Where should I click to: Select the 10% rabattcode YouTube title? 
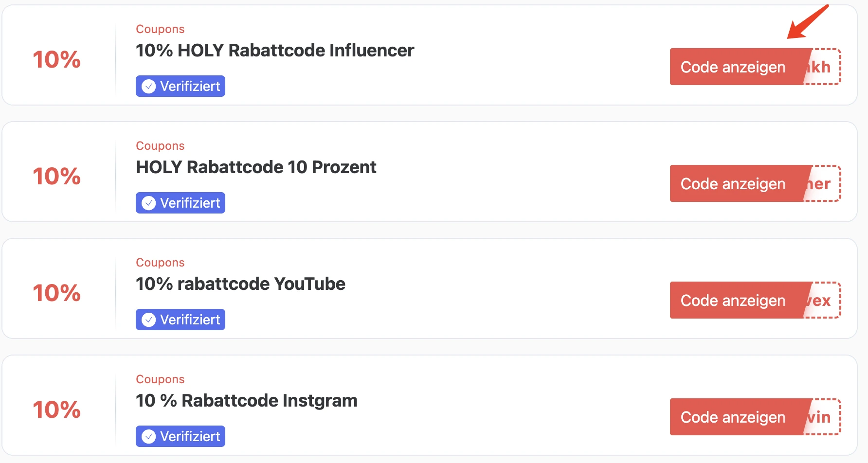click(x=240, y=284)
